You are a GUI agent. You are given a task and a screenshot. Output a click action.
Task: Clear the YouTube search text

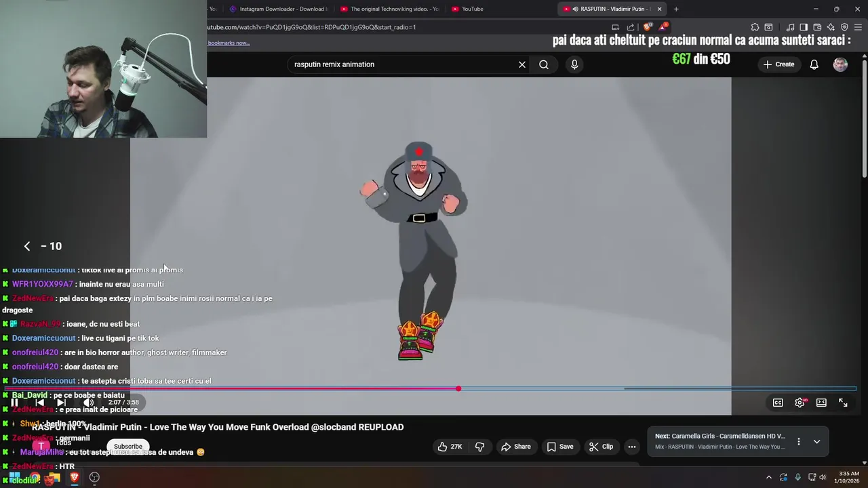pyautogui.click(x=522, y=64)
